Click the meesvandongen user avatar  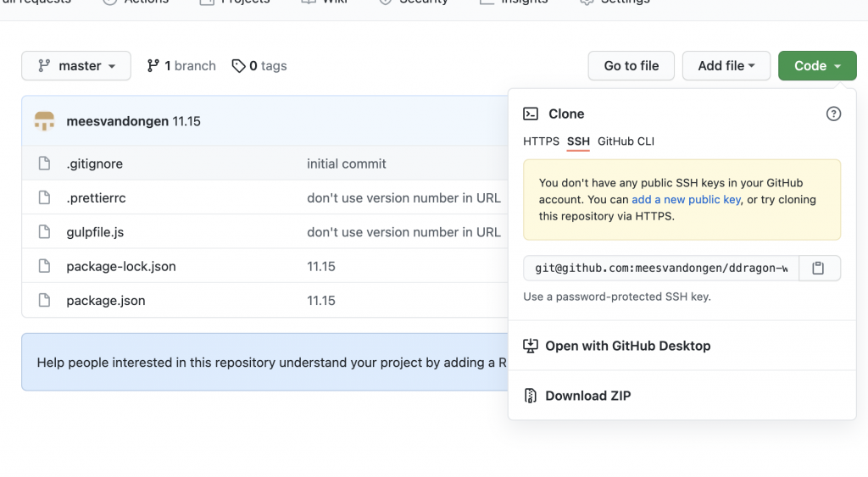coord(44,121)
